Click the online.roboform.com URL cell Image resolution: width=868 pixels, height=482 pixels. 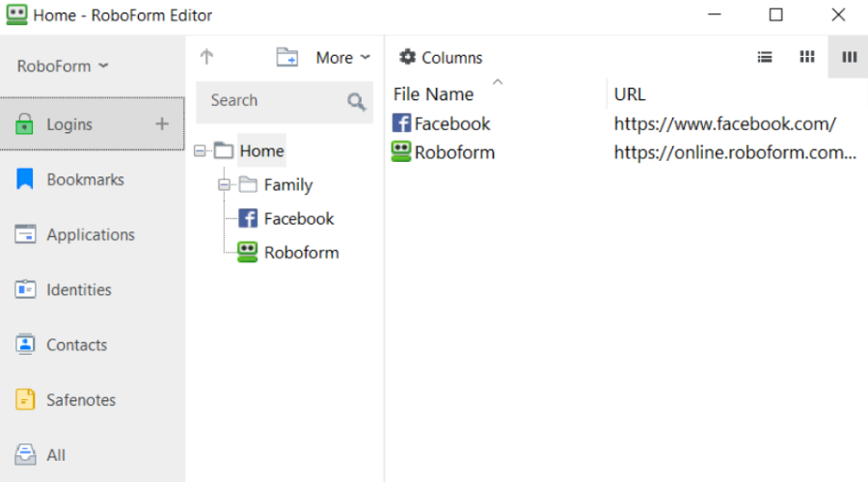point(735,152)
